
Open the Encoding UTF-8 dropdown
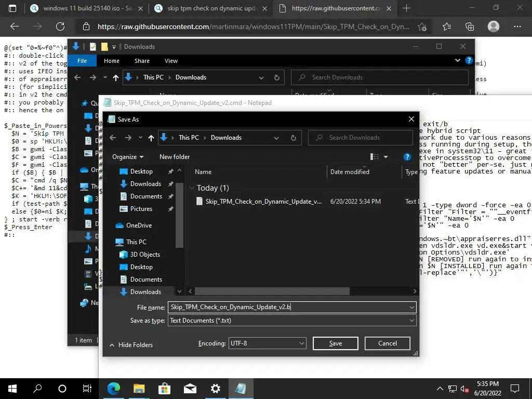pos(268,343)
